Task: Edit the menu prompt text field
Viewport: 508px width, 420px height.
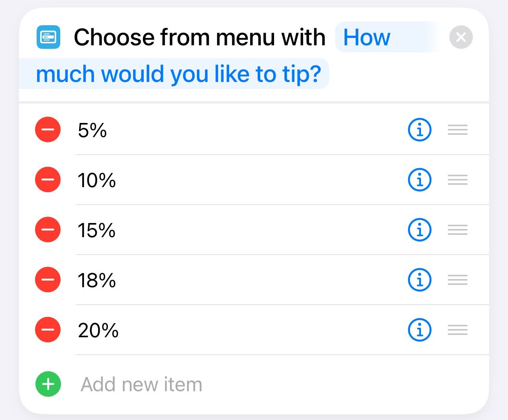Action: [179, 74]
